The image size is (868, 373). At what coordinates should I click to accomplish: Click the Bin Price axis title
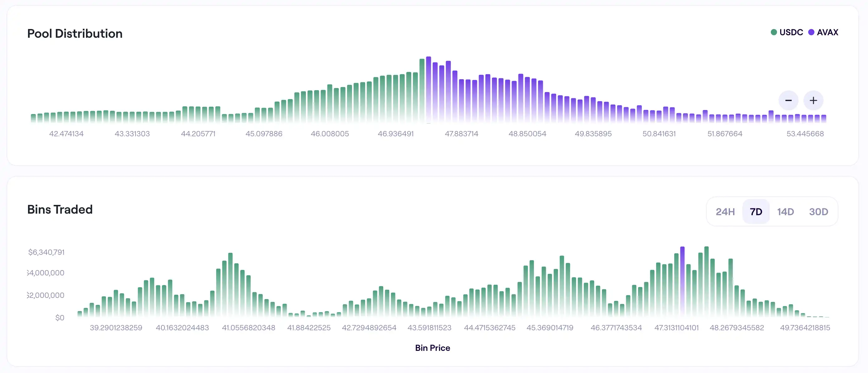432,348
